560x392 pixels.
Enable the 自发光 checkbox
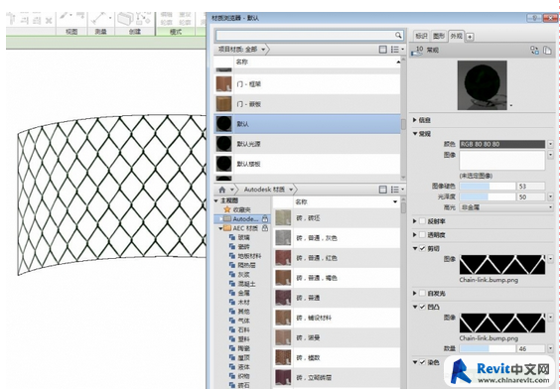click(x=422, y=293)
